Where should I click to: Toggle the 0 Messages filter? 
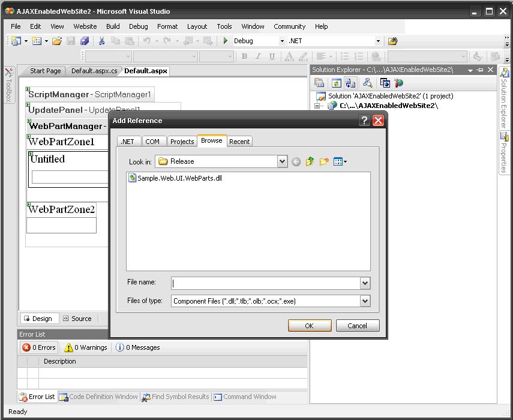click(138, 347)
